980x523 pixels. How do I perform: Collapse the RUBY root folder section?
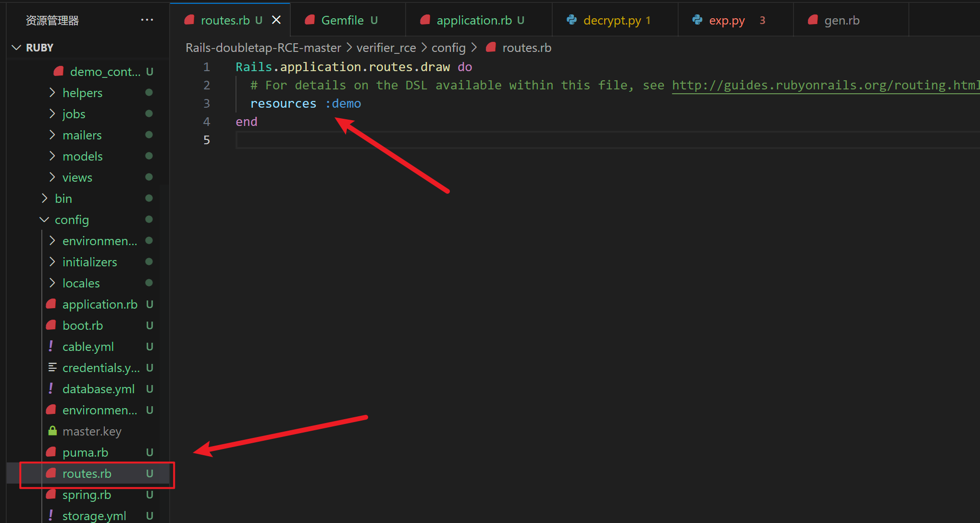(17, 48)
